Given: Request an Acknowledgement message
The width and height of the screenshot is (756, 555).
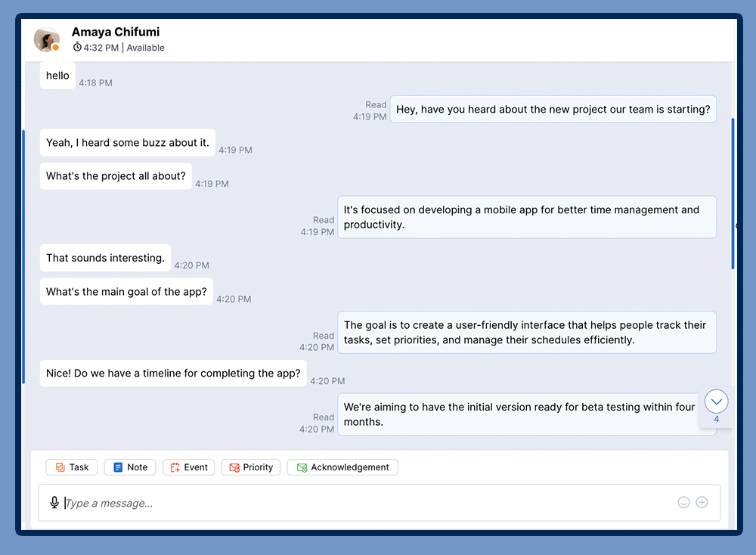Looking at the screenshot, I should [342, 467].
